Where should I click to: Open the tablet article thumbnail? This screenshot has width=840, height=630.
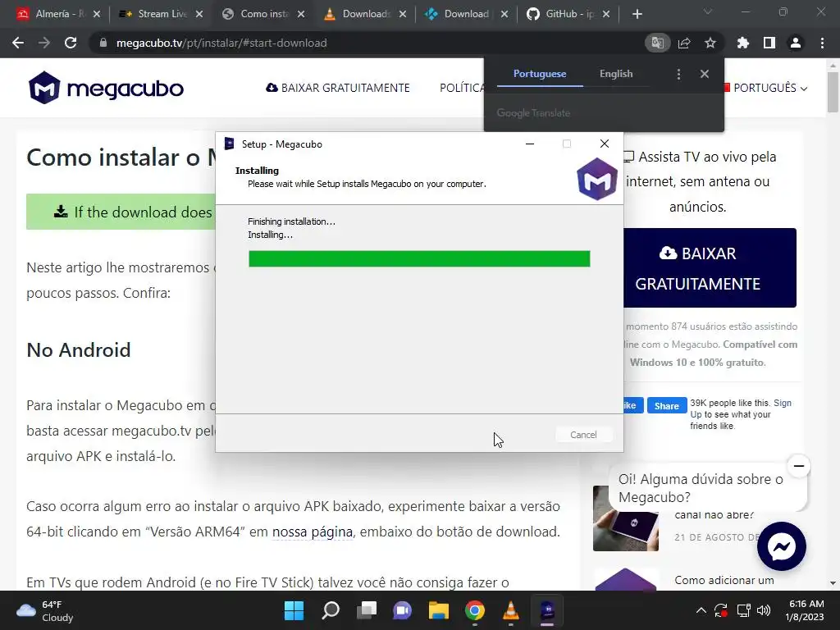[x=626, y=518]
